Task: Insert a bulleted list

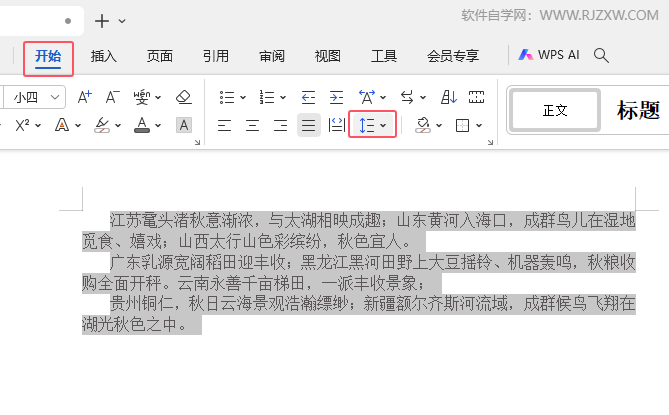Action: tap(227, 97)
